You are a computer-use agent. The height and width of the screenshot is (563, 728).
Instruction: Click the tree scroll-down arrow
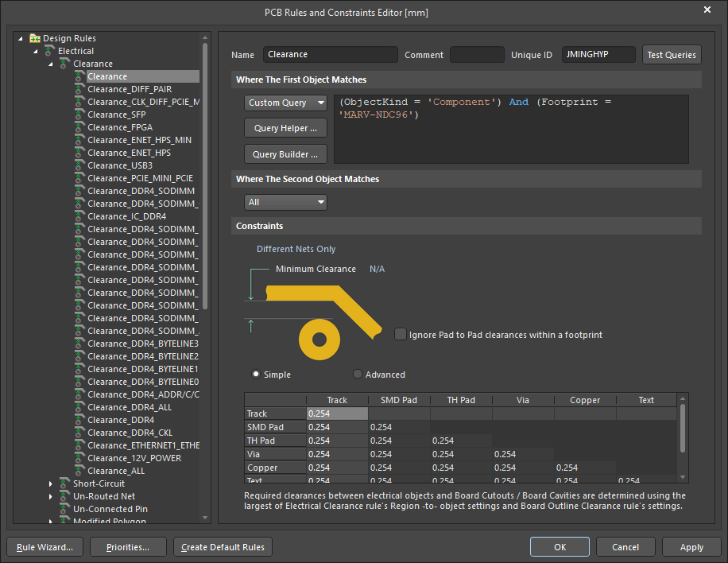205,518
